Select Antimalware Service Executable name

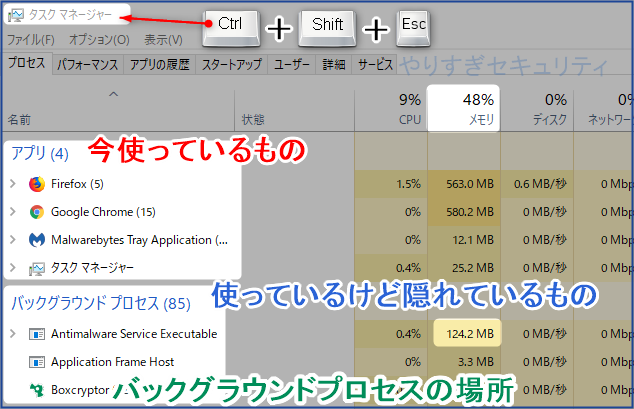pos(134,334)
